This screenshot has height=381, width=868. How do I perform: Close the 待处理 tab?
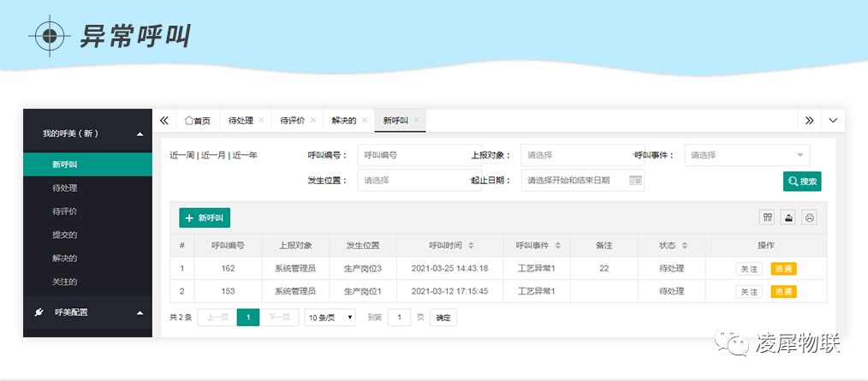(261, 121)
